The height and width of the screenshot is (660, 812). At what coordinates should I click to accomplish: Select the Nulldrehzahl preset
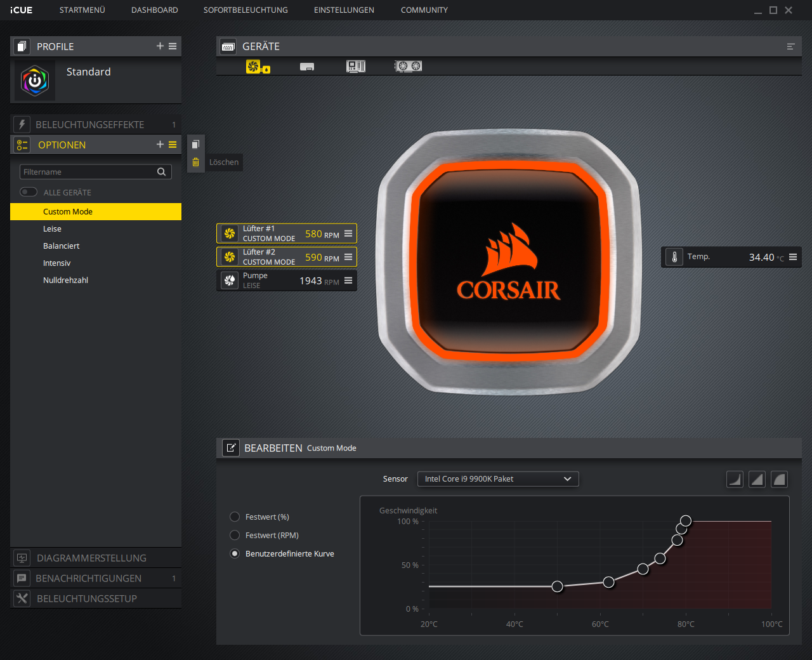point(96,280)
